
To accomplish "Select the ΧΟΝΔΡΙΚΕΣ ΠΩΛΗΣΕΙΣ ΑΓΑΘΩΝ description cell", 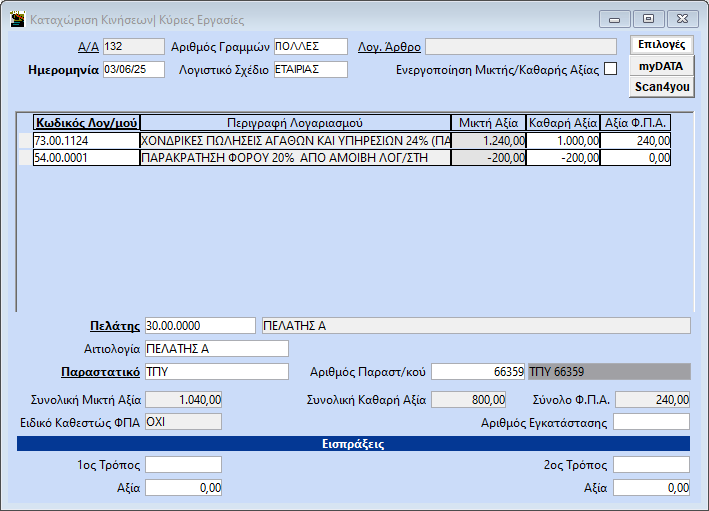I will (x=295, y=141).
